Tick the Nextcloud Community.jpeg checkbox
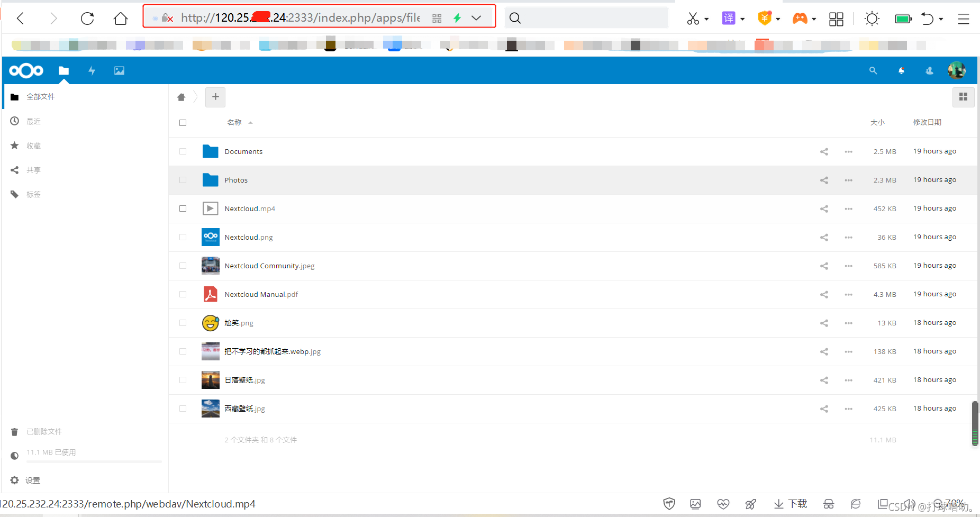 [183, 266]
